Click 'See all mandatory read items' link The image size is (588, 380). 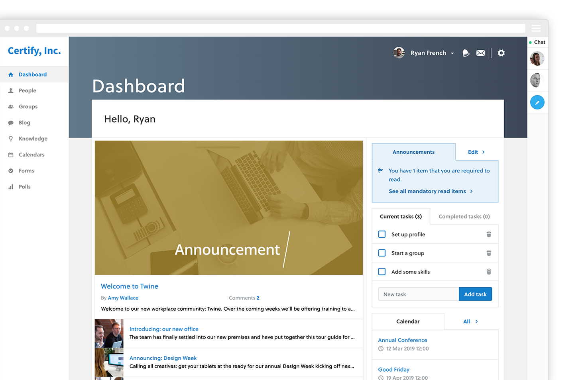click(x=427, y=191)
